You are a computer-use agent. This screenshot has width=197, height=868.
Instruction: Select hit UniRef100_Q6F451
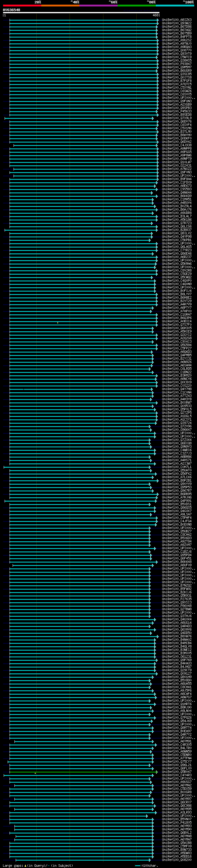tap(177, 559)
